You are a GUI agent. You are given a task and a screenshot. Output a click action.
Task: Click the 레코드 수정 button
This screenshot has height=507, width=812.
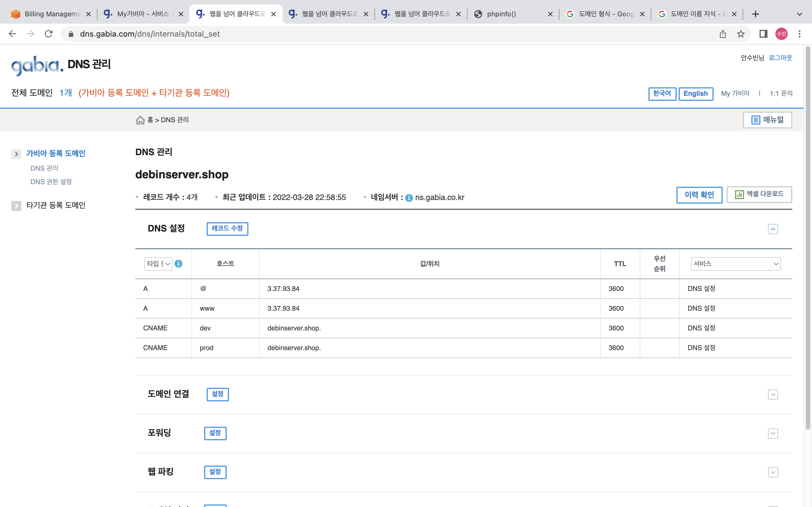[x=227, y=229]
